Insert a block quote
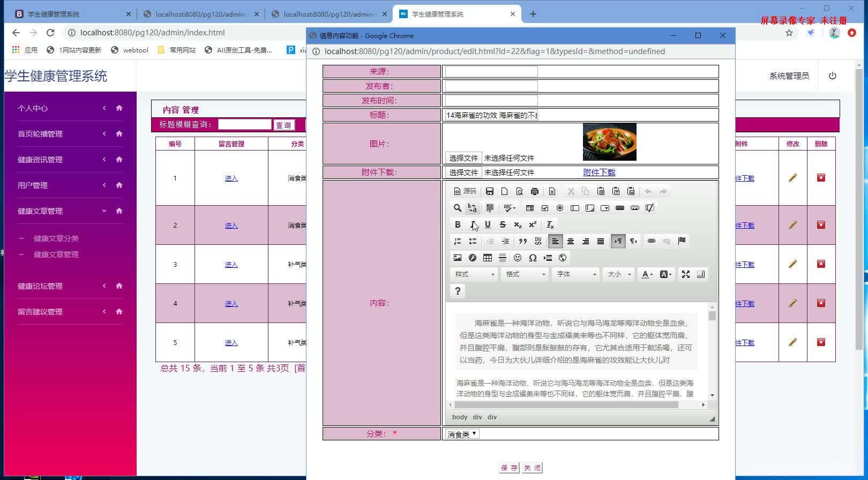The width and height of the screenshot is (868, 480). click(x=523, y=241)
